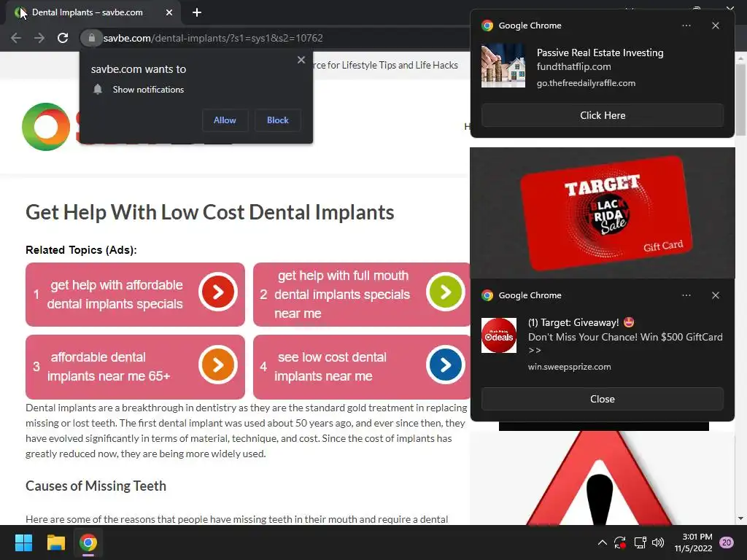The width and height of the screenshot is (747, 560).
Task: Reload the savbe.com page
Action: click(63, 38)
